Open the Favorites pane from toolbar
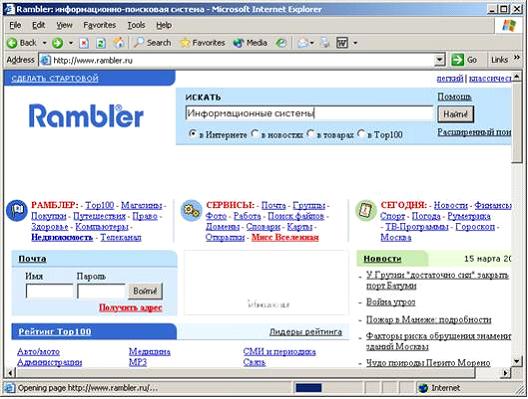The width and height of the screenshot is (528, 399). tap(203, 43)
